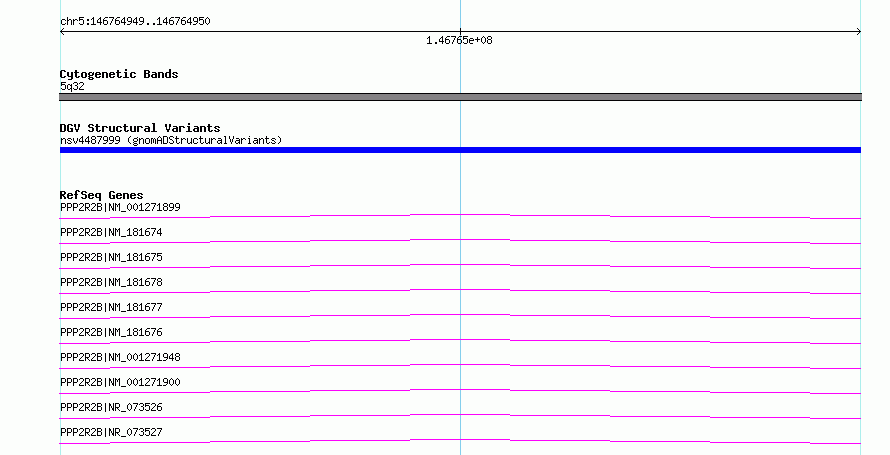Open the PPP2R2B|NR_073526 transcript
This screenshot has height=455, width=890.
[x=111, y=407]
